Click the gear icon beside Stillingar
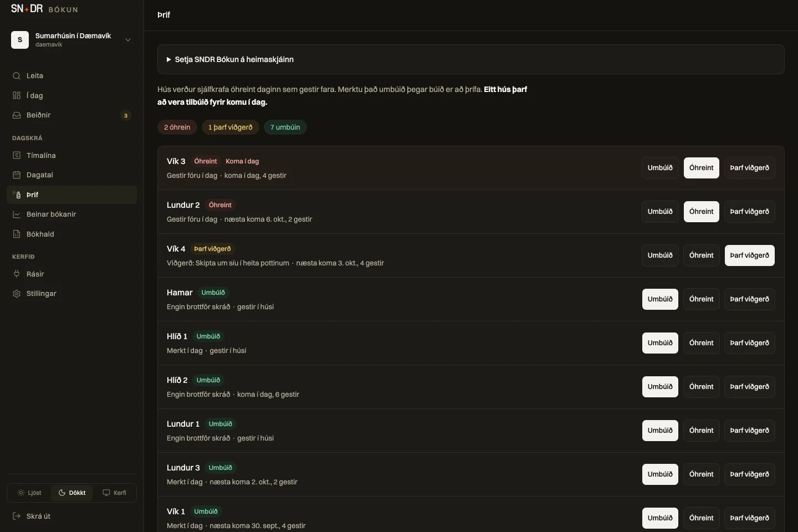798x532 pixels. pyautogui.click(x=17, y=294)
